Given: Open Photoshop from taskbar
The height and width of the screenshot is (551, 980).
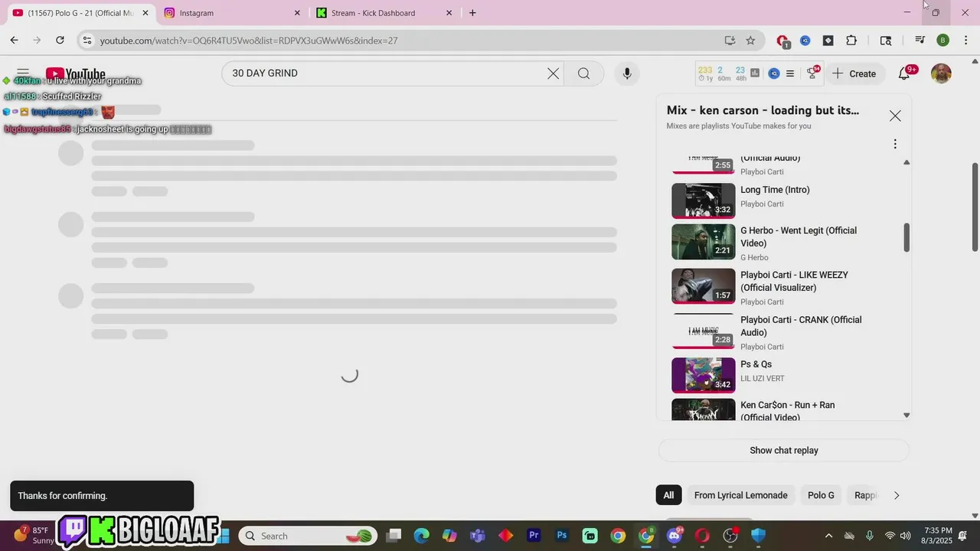Looking at the screenshot, I should point(562,536).
